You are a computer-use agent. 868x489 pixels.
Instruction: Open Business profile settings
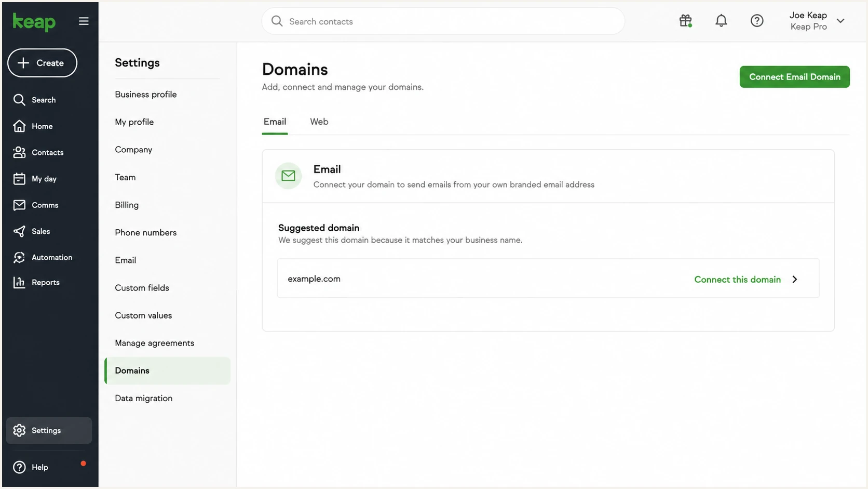tap(146, 95)
